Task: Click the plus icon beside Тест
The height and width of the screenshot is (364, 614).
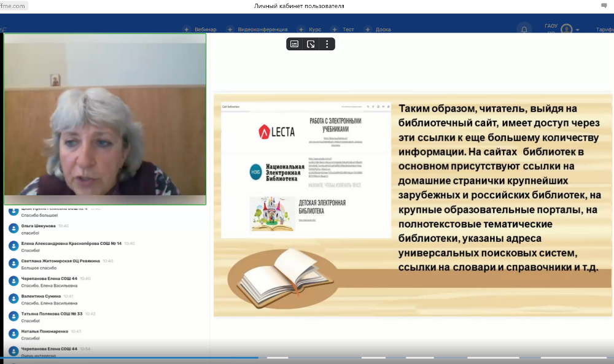Action: click(335, 29)
